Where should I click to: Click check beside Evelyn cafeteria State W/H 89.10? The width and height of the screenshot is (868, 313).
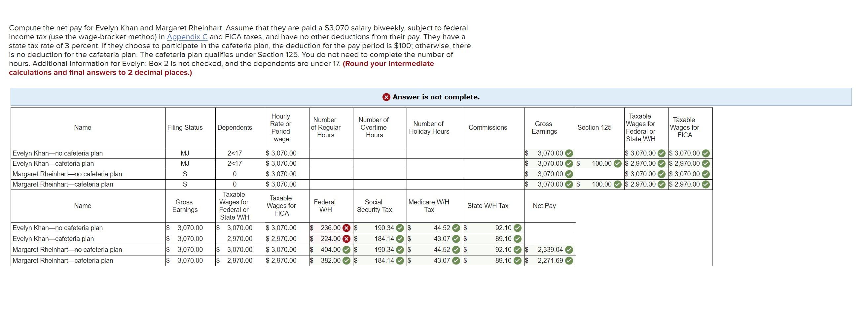tap(517, 239)
